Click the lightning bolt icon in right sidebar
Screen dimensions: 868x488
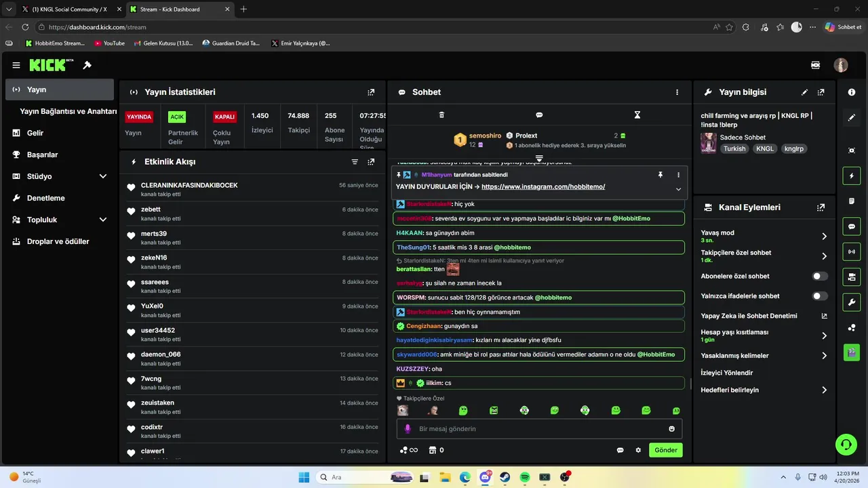[852, 176]
